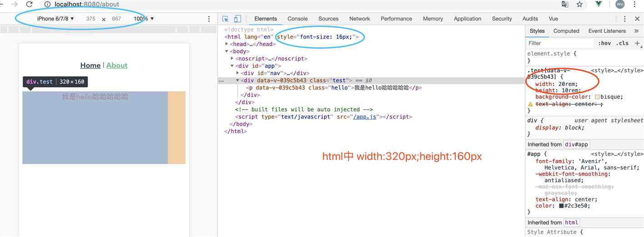Open DevTools customize three-dot menu

pyautogui.click(x=625, y=19)
